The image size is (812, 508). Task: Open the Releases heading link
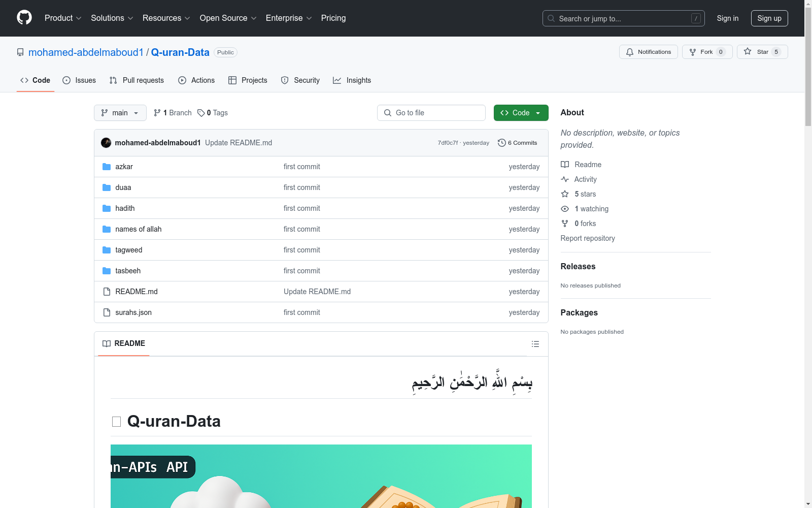[578, 266]
